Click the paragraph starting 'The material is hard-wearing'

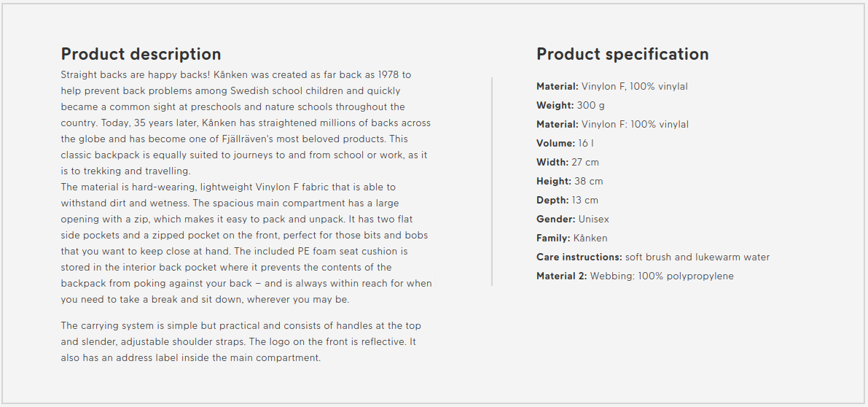click(x=246, y=243)
